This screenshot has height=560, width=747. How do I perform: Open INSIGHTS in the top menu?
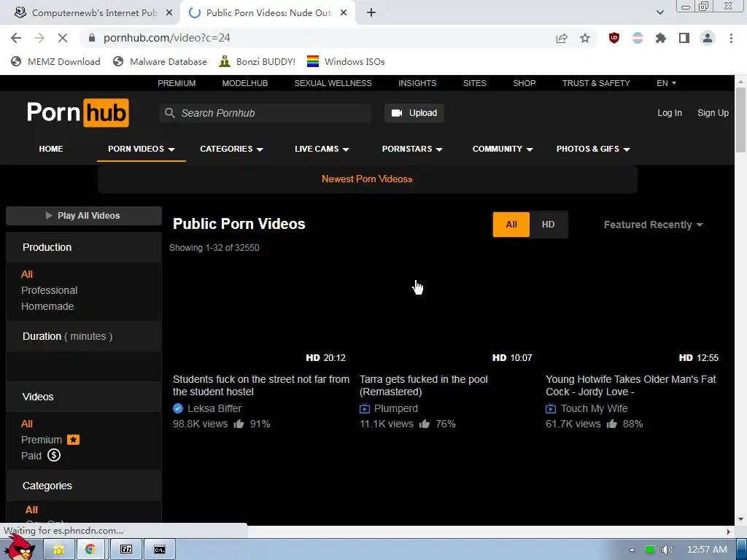(417, 83)
